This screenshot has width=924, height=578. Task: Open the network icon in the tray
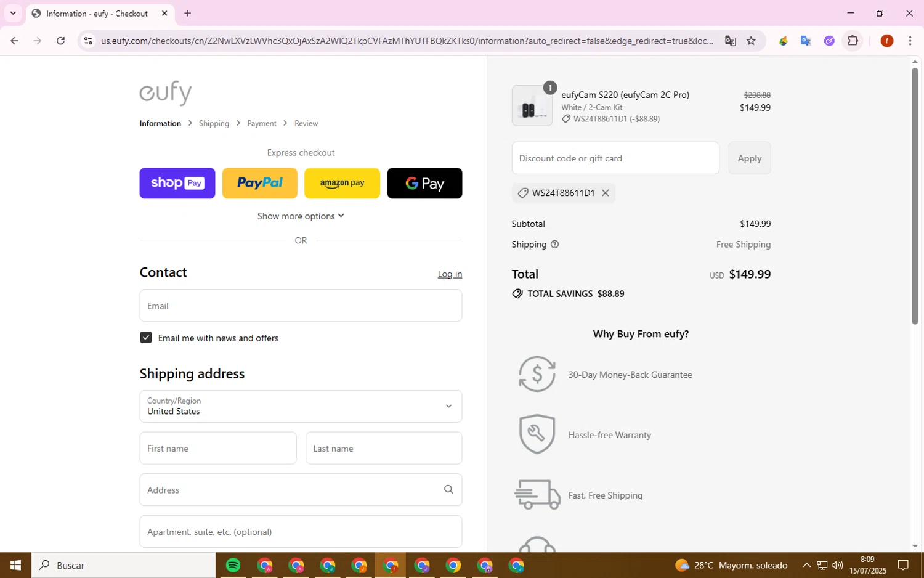pos(822,565)
